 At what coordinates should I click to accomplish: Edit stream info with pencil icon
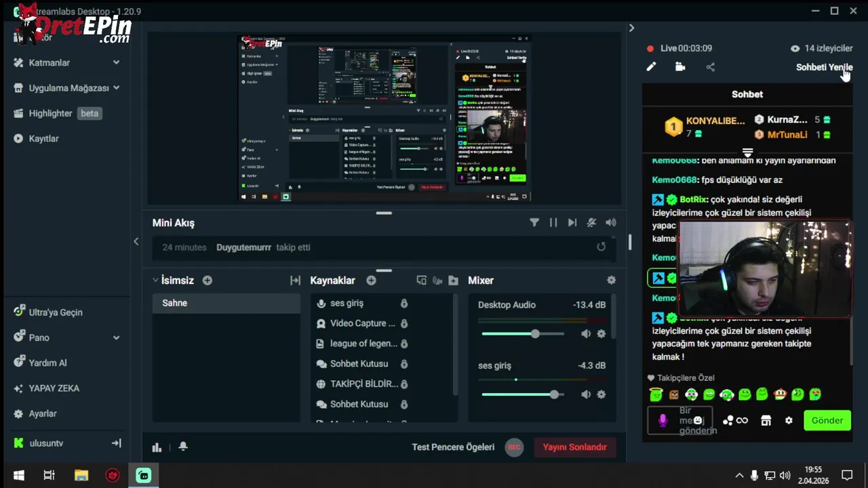click(651, 66)
